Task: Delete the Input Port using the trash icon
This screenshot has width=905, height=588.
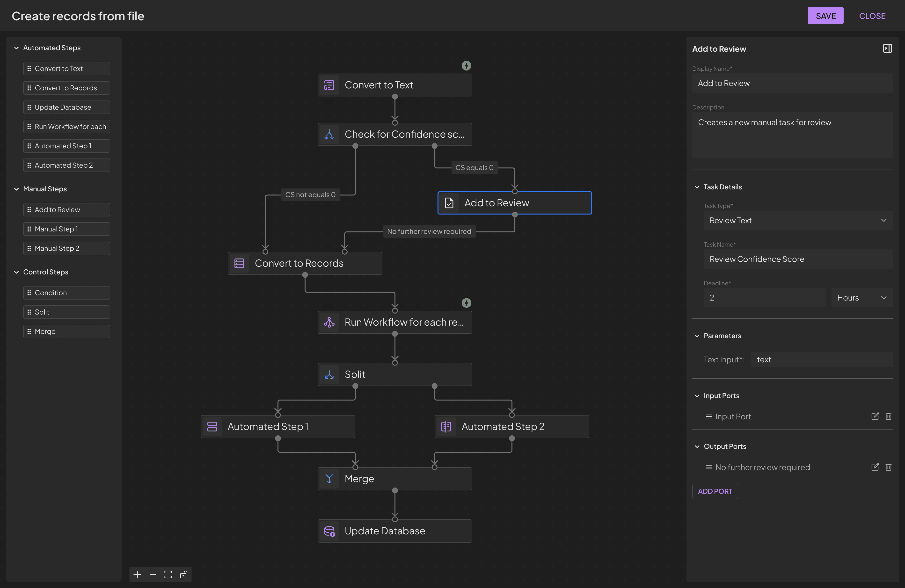Action: (889, 416)
